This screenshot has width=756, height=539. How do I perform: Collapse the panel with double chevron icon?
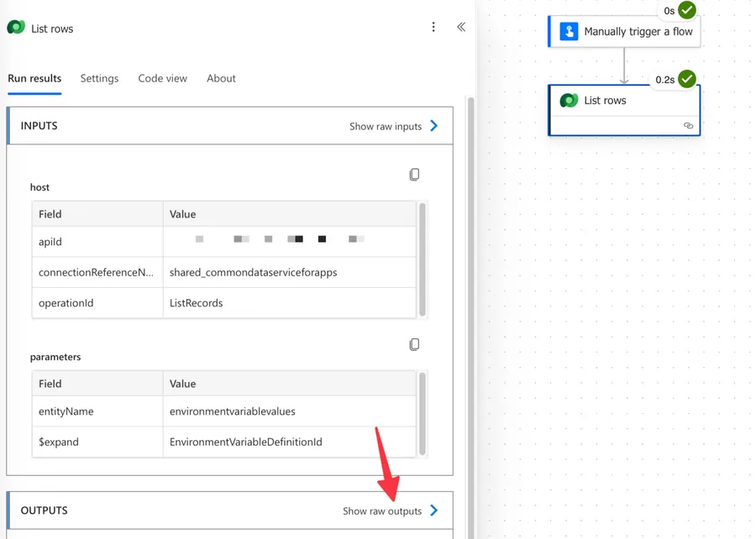point(461,27)
